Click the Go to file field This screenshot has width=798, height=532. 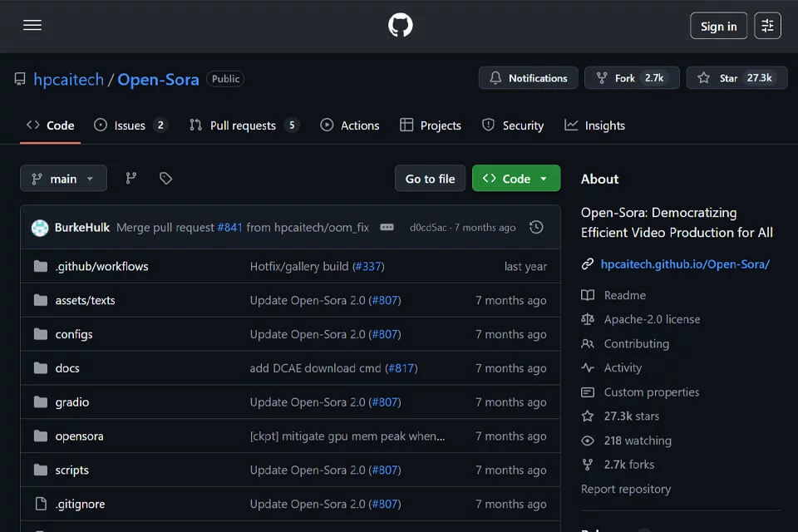coord(430,178)
